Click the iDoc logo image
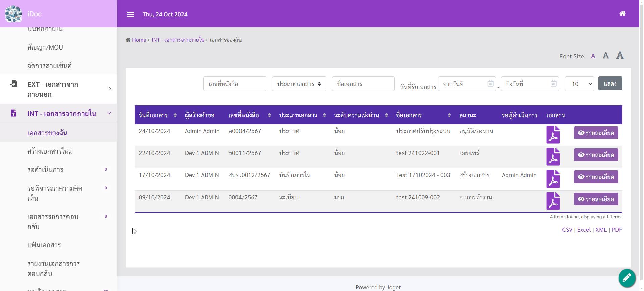644x291 pixels. coord(13,14)
